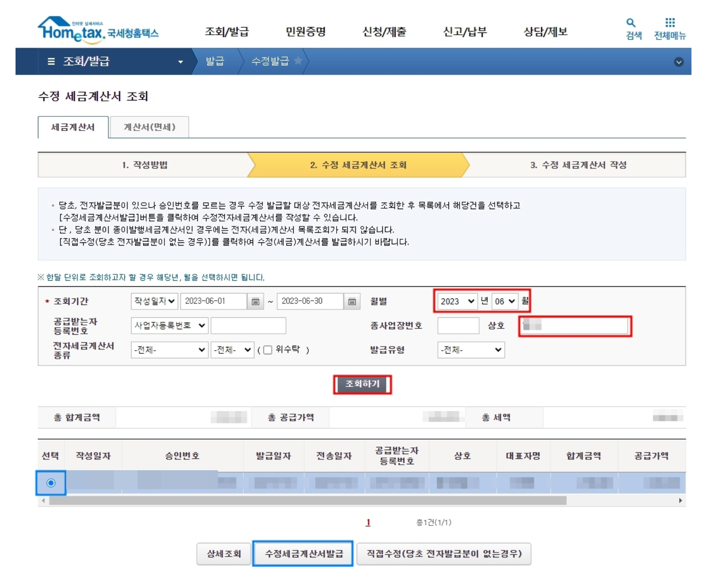The height and width of the screenshot is (588, 707).
Task: Open the 발급유형 -전체- dropdown
Action: pyautogui.click(x=471, y=350)
